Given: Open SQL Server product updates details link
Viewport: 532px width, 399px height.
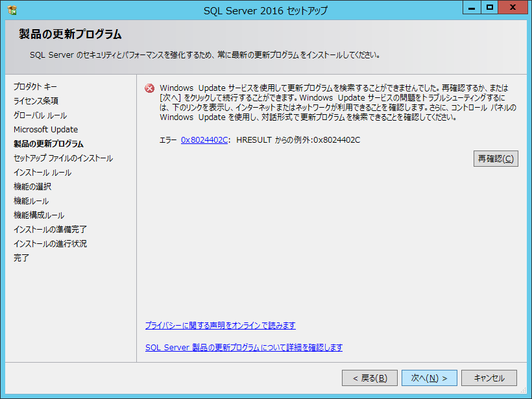Looking at the screenshot, I should pos(243,347).
